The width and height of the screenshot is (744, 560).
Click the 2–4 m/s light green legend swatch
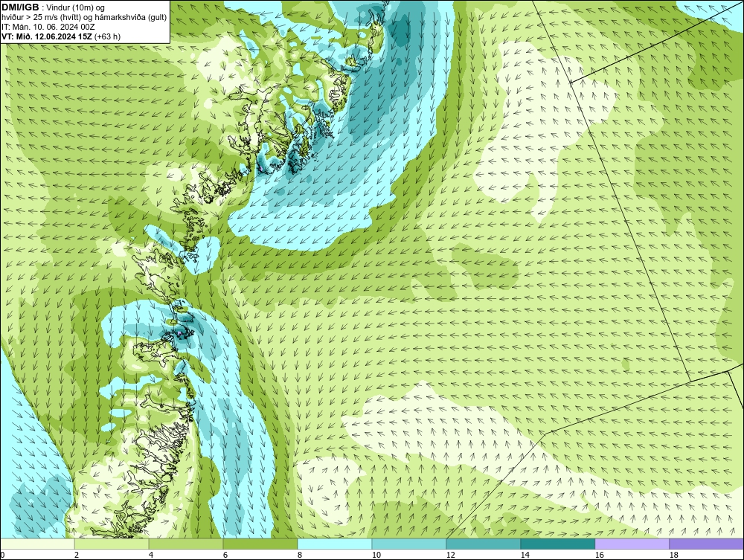112,544
